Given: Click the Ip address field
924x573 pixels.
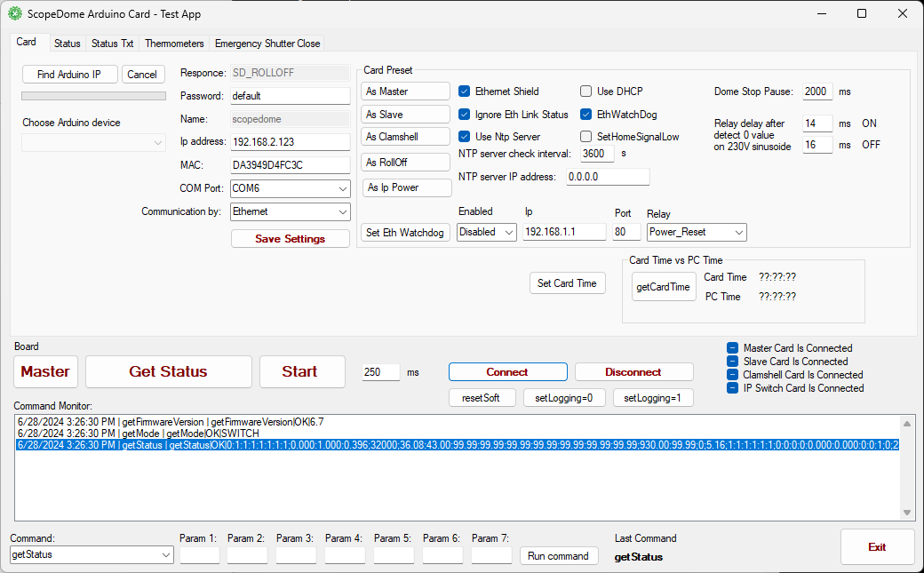Looking at the screenshot, I should click(x=290, y=142).
